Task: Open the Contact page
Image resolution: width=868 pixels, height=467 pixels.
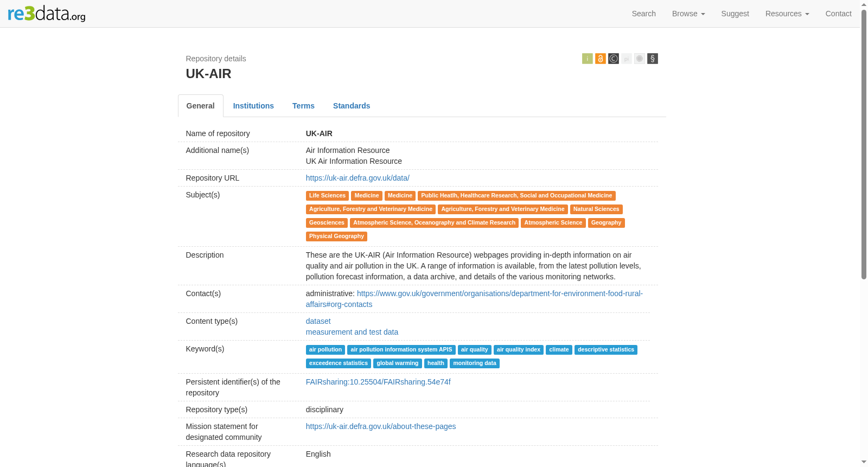Action: point(838,14)
